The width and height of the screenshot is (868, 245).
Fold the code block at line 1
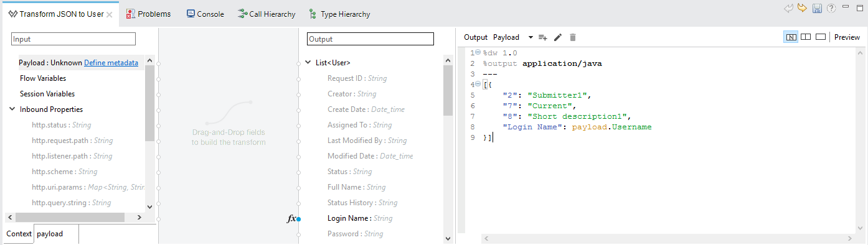click(478, 53)
